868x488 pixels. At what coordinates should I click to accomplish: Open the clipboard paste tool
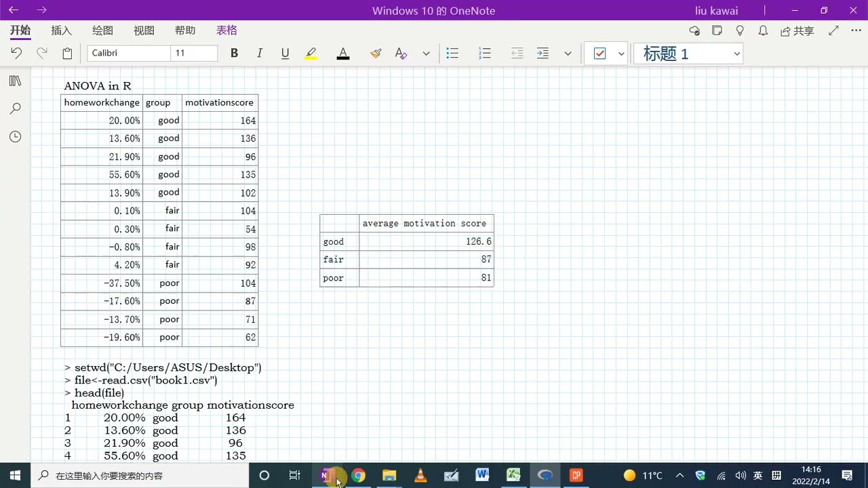point(67,53)
